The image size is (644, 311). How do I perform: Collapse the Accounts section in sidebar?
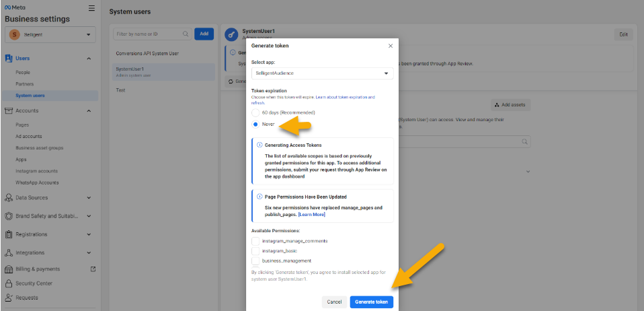pyautogui.click(x=89, y=110)
